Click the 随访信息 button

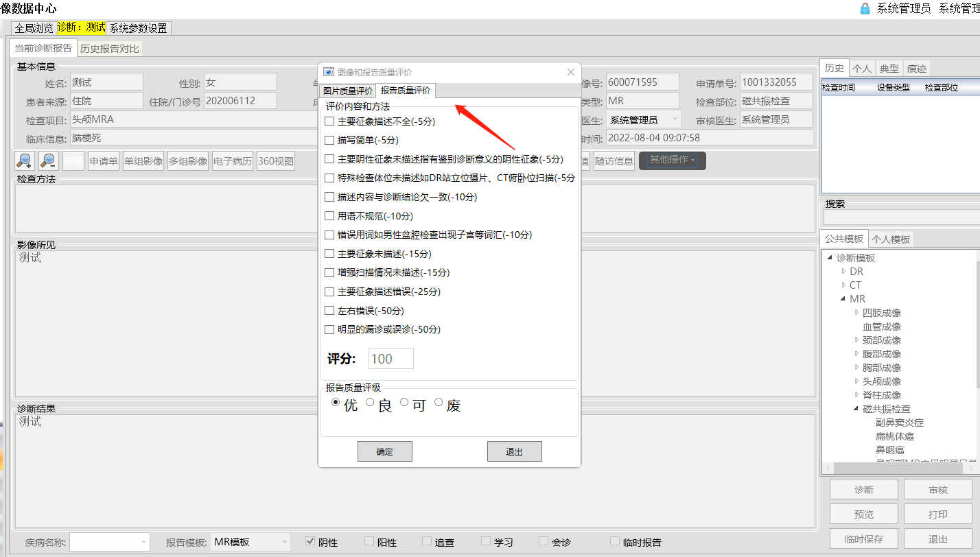pos(614,161)
